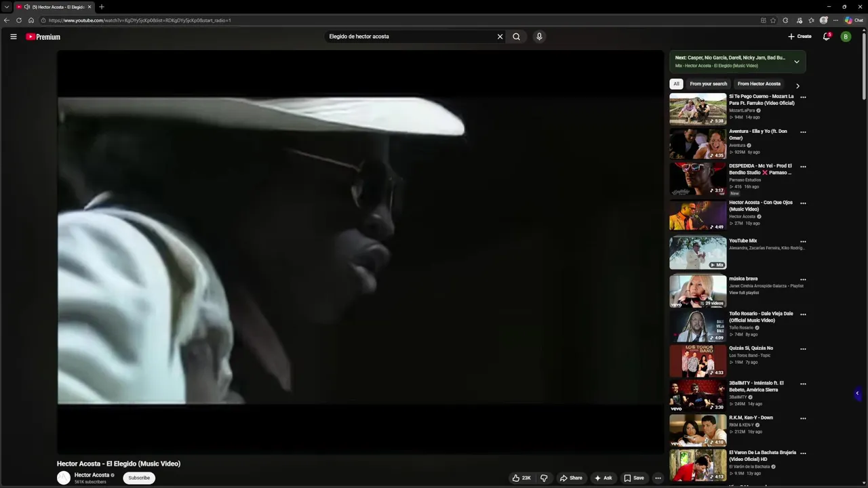The height and width of the screenshot is (488, 868).
Task: Open options menu for Quizás Sí, Quizás No
Action: (x=803, y=349)
